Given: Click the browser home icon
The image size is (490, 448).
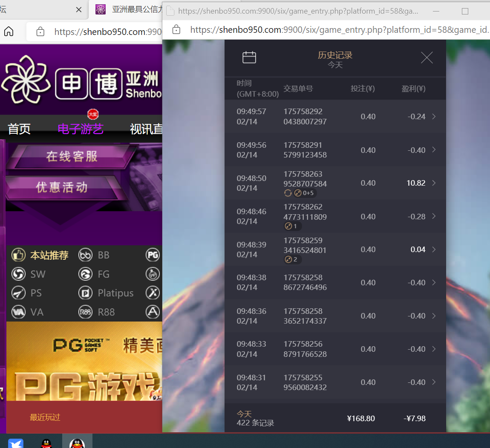Looking at the screenshot, I should click(x=9, y=31).
